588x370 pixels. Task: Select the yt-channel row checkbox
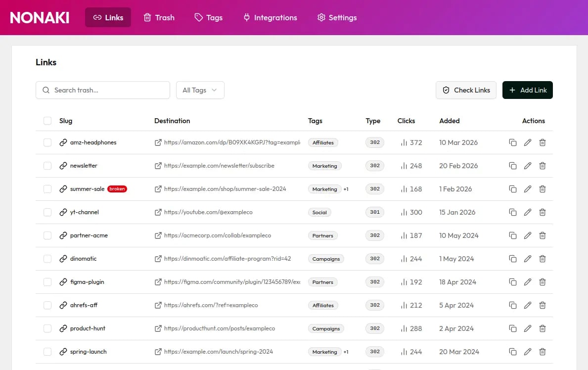(47, 212)
